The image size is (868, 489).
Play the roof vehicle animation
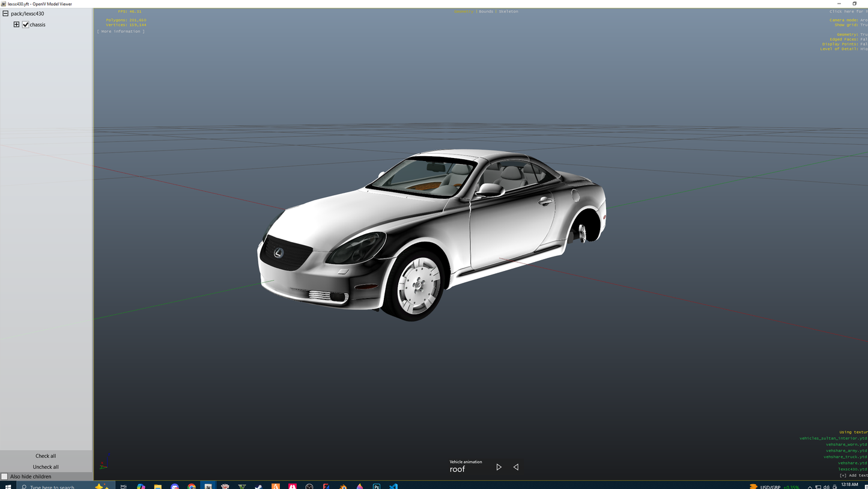499,467
